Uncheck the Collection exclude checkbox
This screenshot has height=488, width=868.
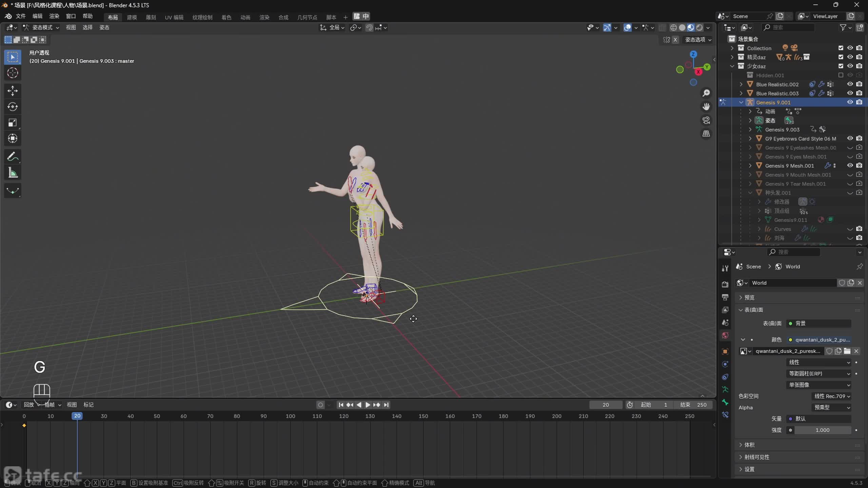coord(841,48)
